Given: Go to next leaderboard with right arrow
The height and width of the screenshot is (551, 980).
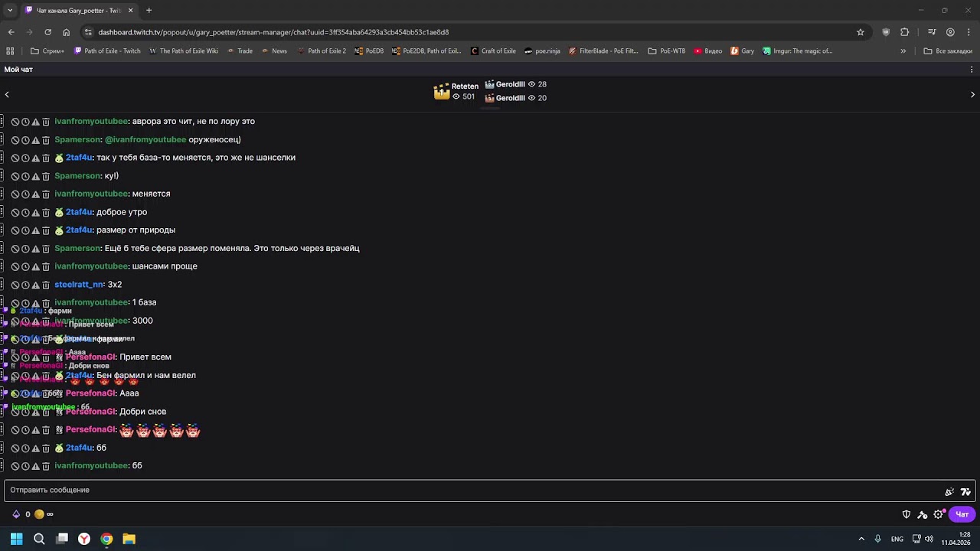Looking at the screenshot, I should point(973,95).
